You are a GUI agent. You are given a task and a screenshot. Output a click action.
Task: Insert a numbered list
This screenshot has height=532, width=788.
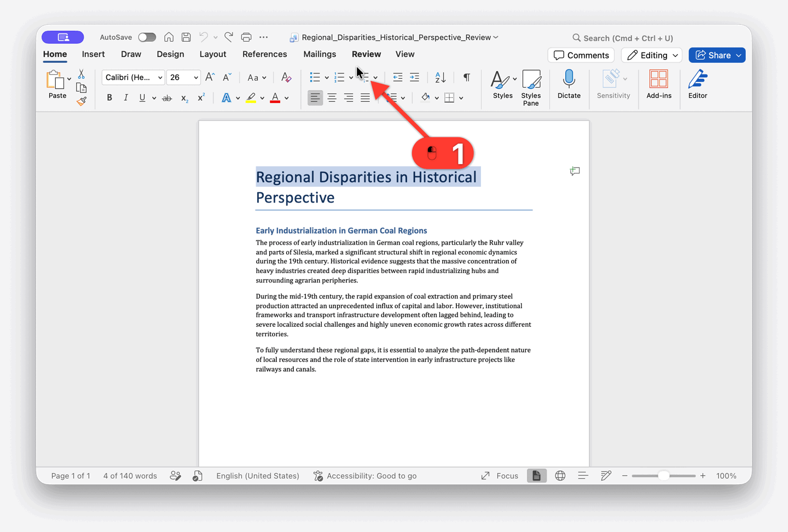339,77
